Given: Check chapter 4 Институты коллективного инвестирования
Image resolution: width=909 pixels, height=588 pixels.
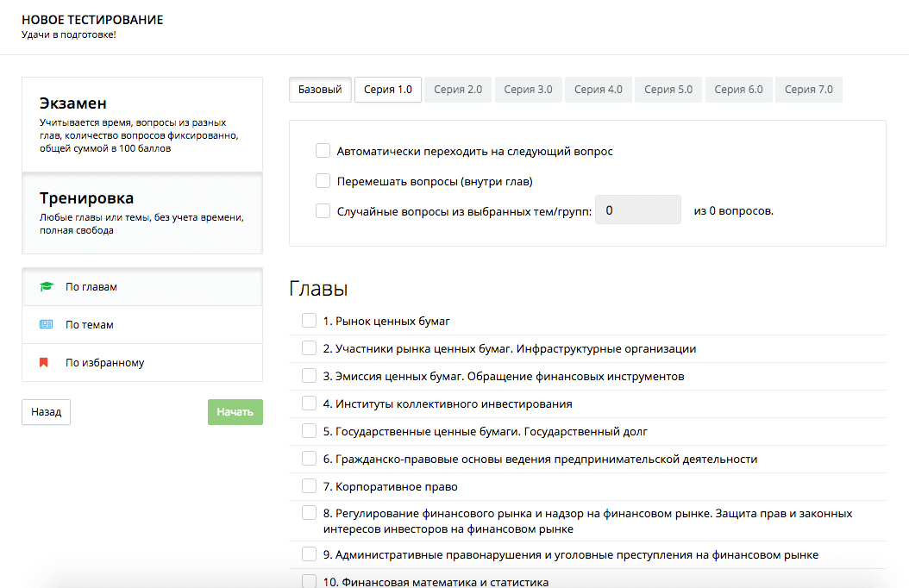Looking at the screenshot, I should (x=309, y=403).
